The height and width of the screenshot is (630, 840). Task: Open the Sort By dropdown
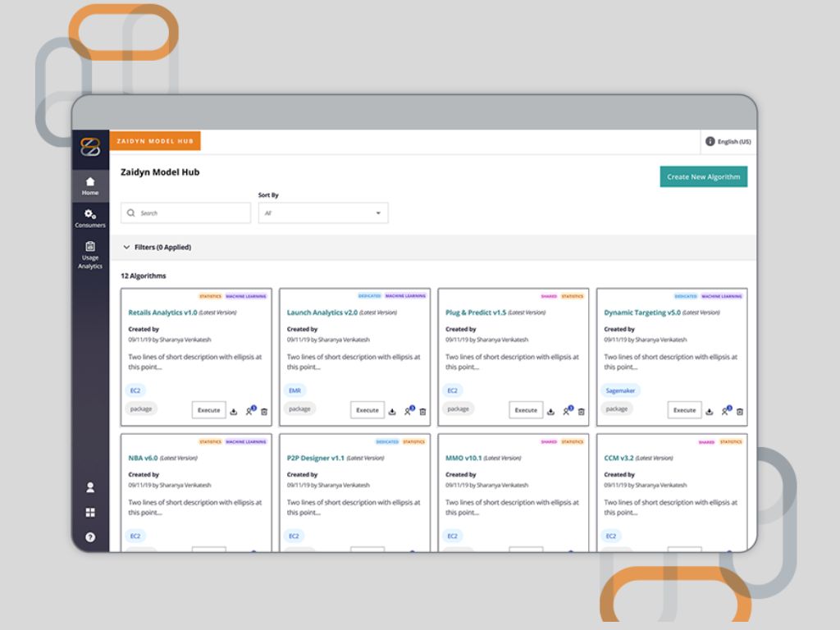tap(323, 213)
